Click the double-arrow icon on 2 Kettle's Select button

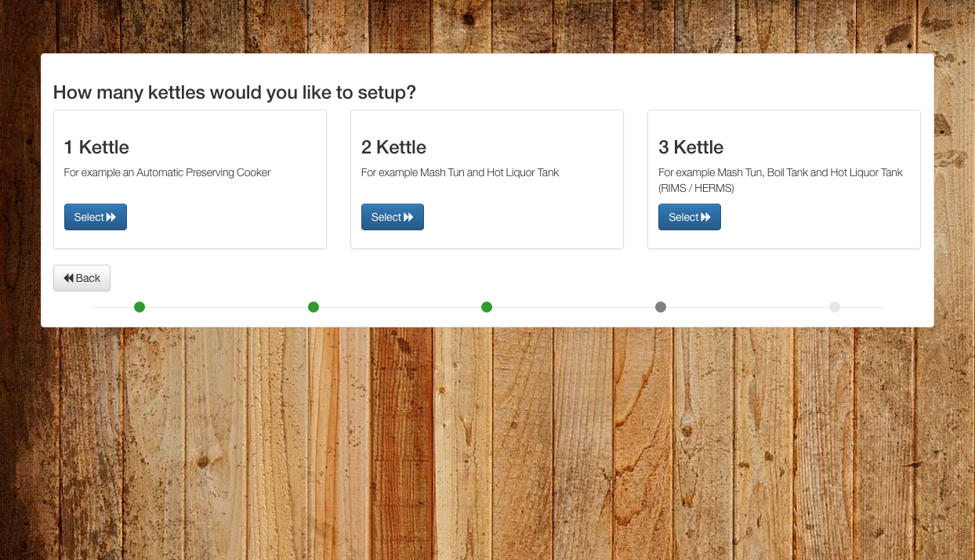click(408, 218)
